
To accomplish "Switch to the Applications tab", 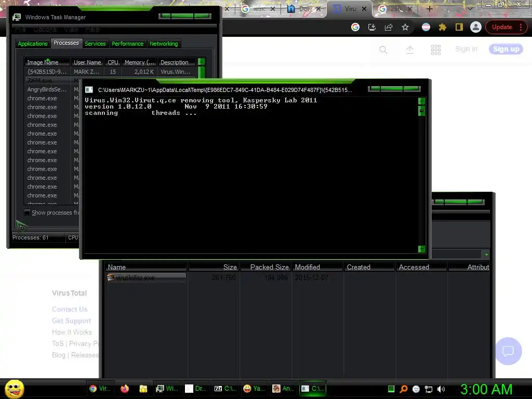I will coord(33,44).
